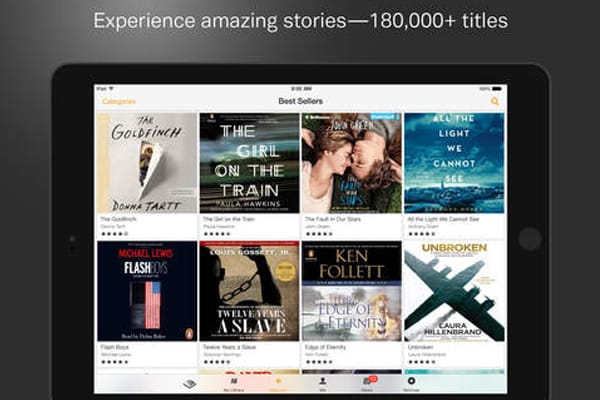Open the Me profile tab
This screenshot has width=600, height=400.
pyautogui.click(x=323, y=384)
